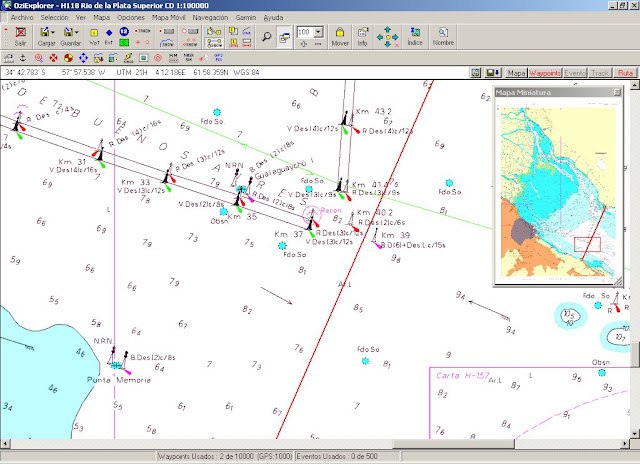Open the Ayuda menu
Viewport: 640px width, 464px height.
point(273,18)
